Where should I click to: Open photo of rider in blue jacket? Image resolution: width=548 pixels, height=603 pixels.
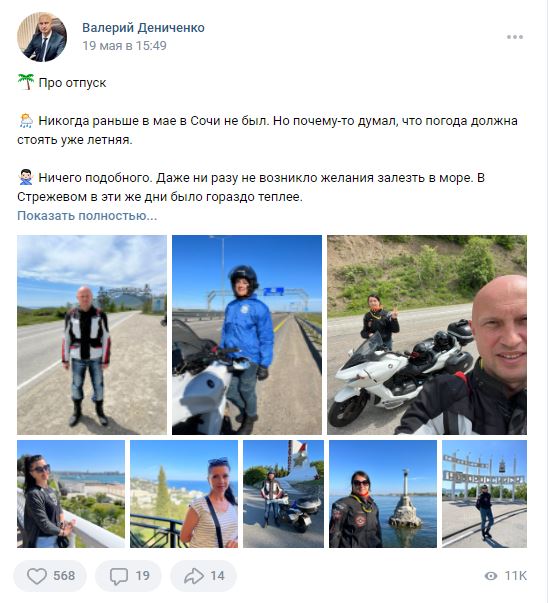click(247, 335)
